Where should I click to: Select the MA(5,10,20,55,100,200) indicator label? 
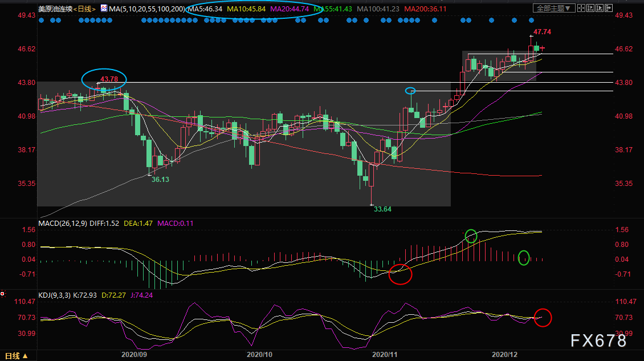coord(146,9)
